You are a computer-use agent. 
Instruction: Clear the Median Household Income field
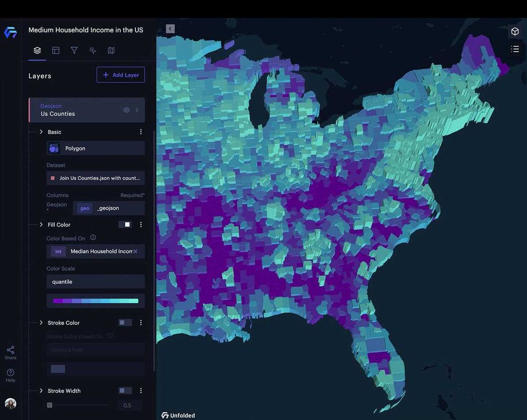135,251
